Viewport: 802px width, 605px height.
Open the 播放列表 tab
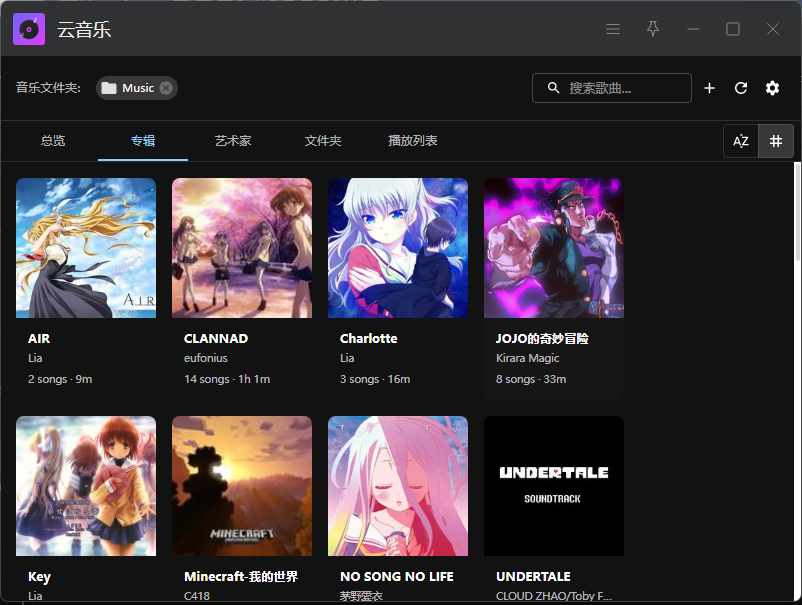tap(413, 141)
